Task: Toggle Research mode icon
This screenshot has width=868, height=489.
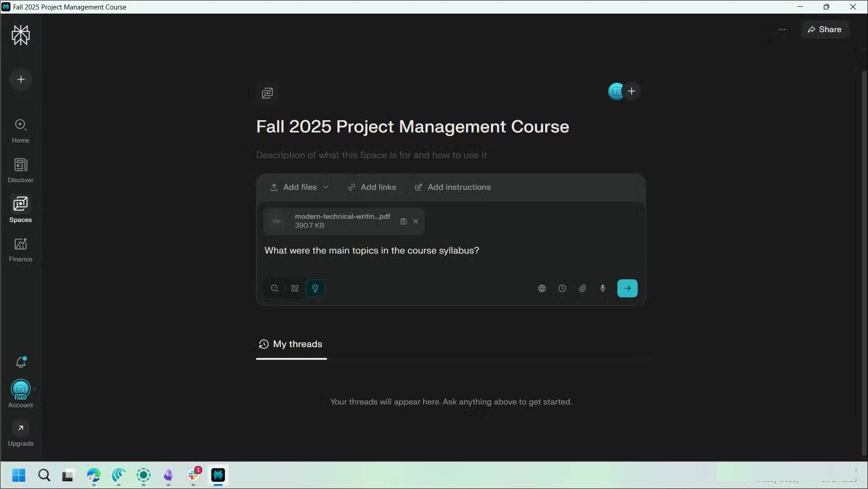Action: pyautogui.click(x=295, y=288)
